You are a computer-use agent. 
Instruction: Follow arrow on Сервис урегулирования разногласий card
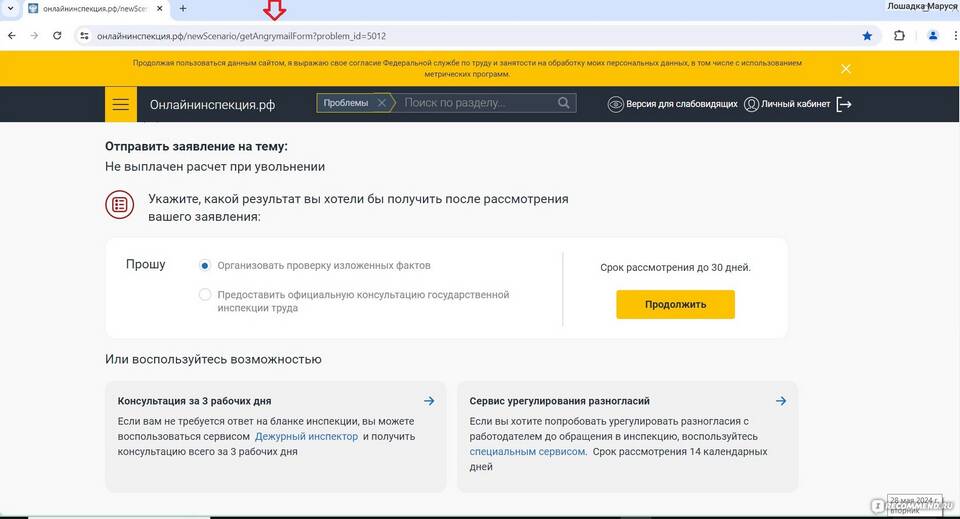[x=781, y=401]
